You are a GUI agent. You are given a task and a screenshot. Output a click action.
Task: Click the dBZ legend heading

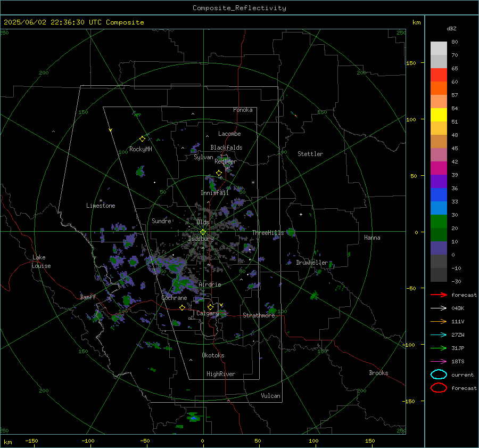[451, 28]
